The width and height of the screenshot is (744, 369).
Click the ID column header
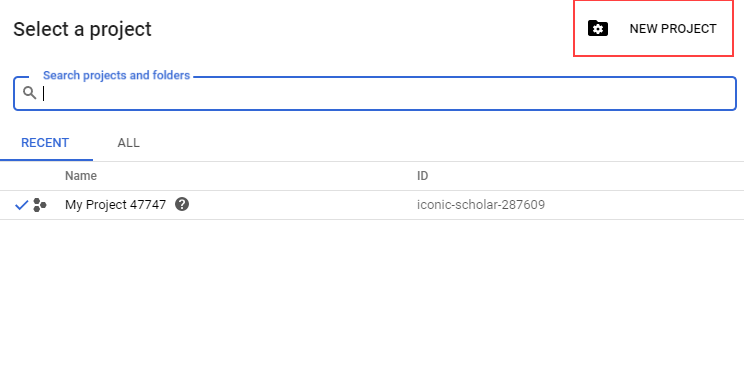tap(422, 176)
